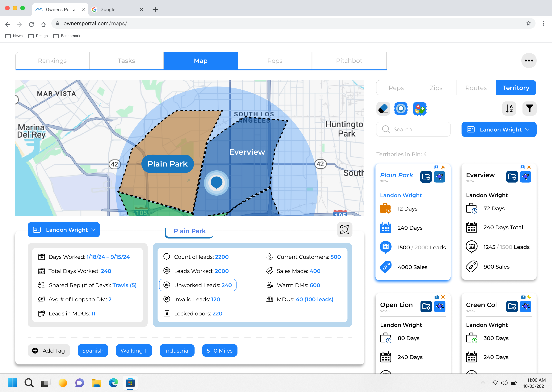Switch to the Rankings tab
Screen dimensions: 552x392
53,61
